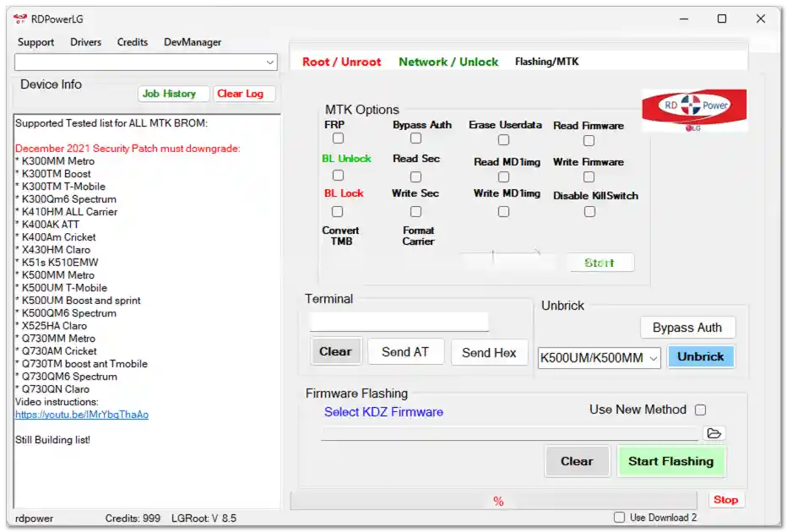Screen dimensions: 787x532
Task: Toggle the BL Unlock checkbox
Action: (x=339, y=175)
